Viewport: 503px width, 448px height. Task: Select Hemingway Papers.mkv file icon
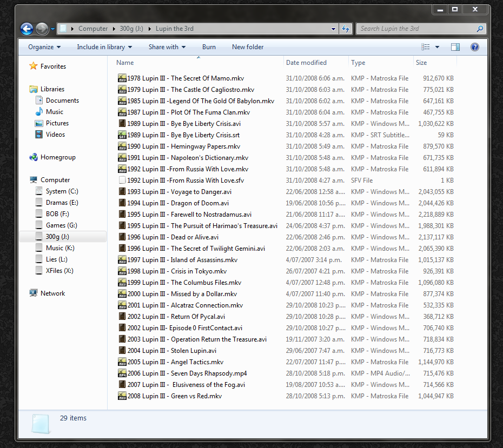pos(122,146)
